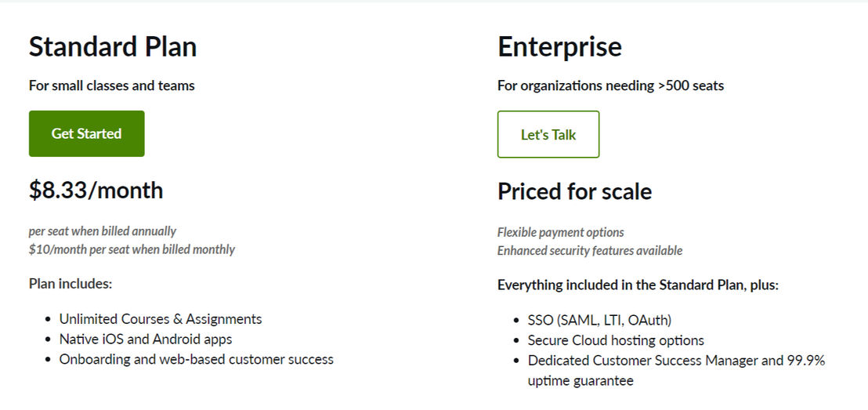Click the 'Flexible payment options' line
868x410 pixels.
pos(561,232)
